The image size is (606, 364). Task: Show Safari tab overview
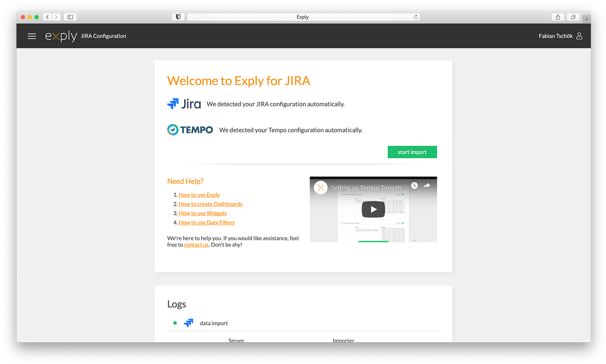[x=573, y=17]
